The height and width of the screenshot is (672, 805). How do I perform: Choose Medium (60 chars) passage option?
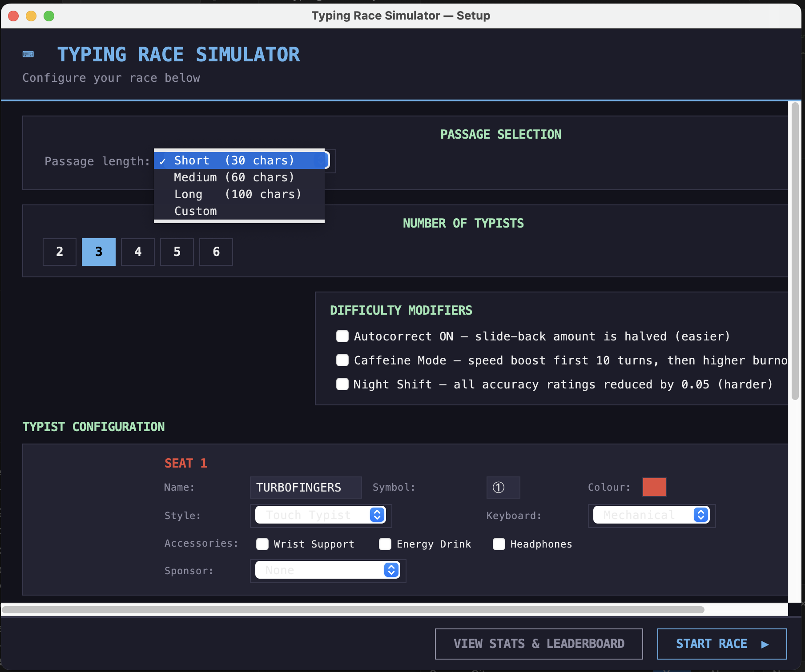239,177
